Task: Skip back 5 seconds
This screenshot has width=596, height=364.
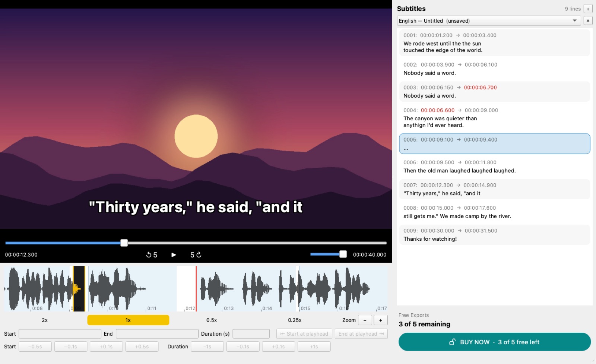Action: point(152,255)
